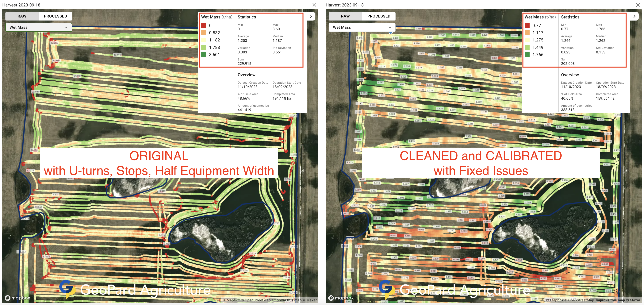Open right Wet Mass attribute dropdown
The width and height of the screenshot is (644, 305).
pos(362,27)
